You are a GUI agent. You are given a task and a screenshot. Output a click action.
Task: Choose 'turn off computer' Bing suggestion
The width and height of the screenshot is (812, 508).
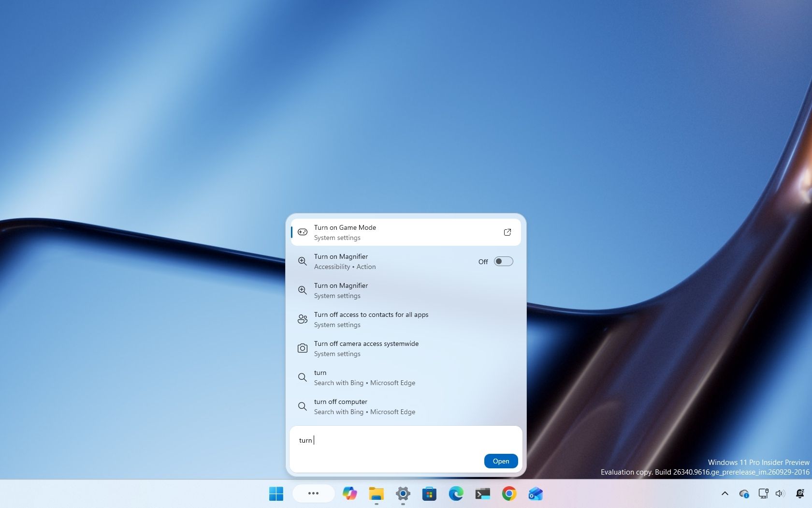[406, 406]
